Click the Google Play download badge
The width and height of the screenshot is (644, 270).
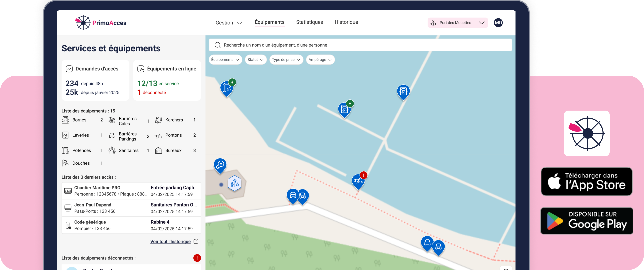(x=587, y=221)
